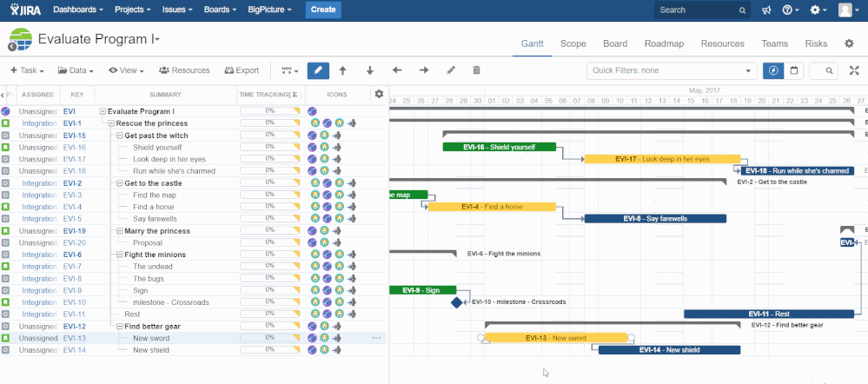Collapse Get to the castle node
Viewport: 868px width, 384px height.
point(120,183)
